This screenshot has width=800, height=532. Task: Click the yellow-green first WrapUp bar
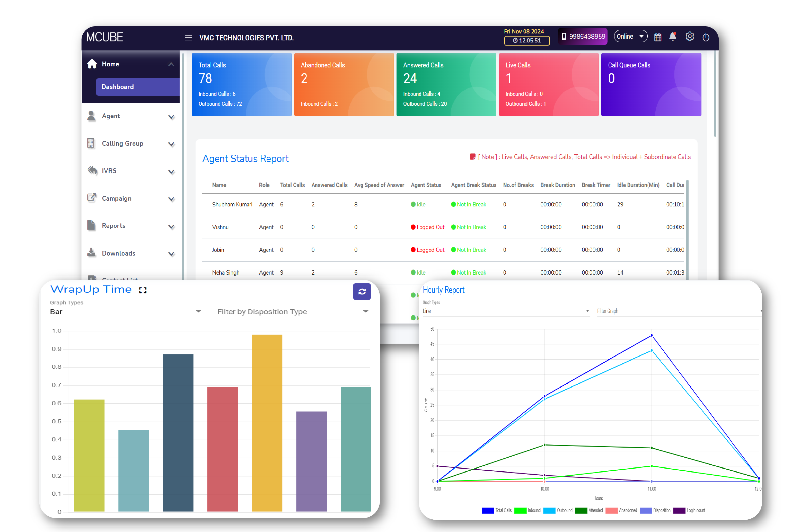89,455
